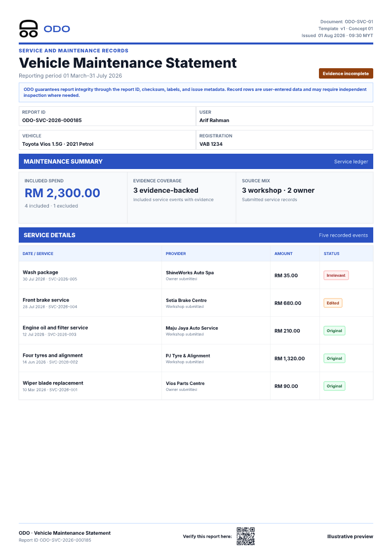
Task: Click the 'Original' badge in the engine oil row
Action: [x=334, y=331]
